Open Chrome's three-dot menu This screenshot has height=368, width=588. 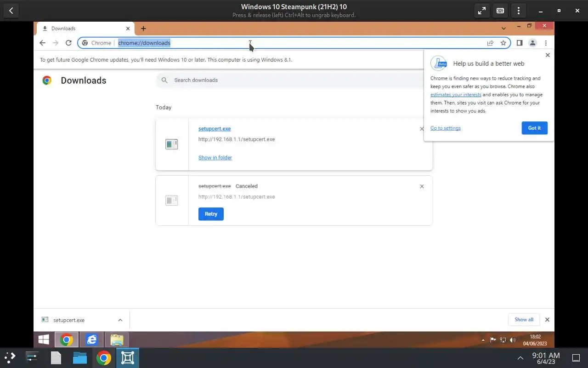click(x=546, y=43)
